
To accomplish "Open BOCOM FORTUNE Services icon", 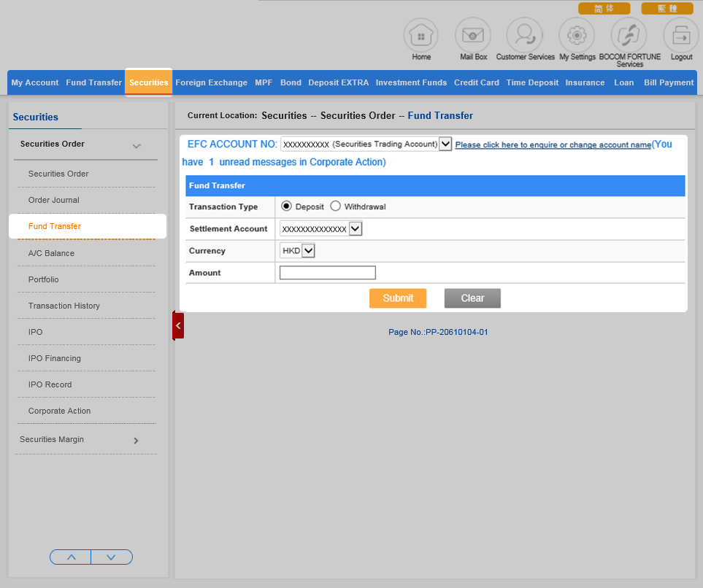I will pos(629,35).
